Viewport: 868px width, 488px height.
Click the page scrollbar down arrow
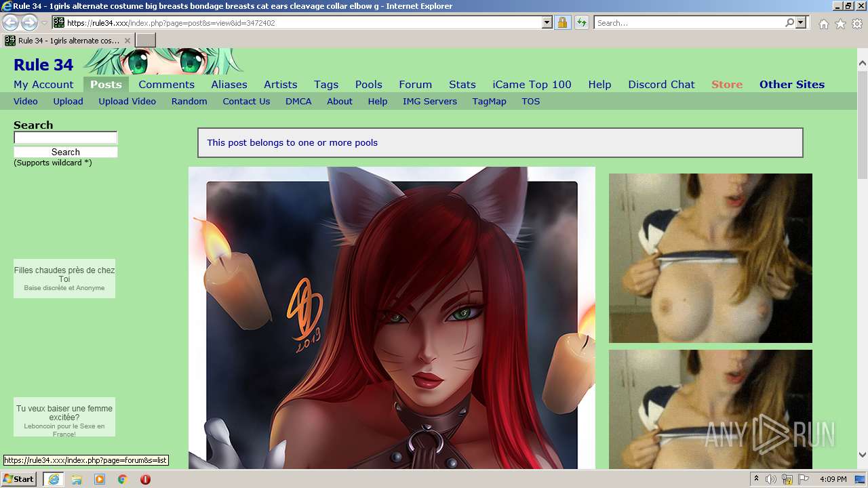point(863,455)
